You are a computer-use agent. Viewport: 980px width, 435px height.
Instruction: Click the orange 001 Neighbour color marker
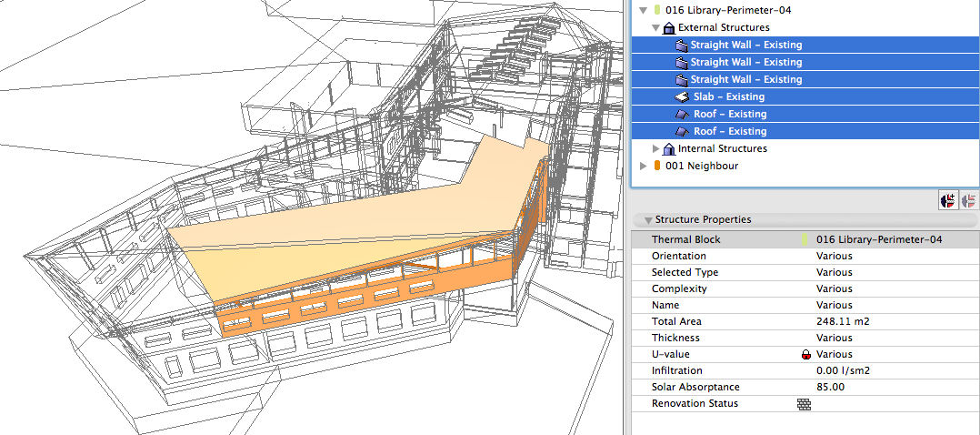click(657, 166)
